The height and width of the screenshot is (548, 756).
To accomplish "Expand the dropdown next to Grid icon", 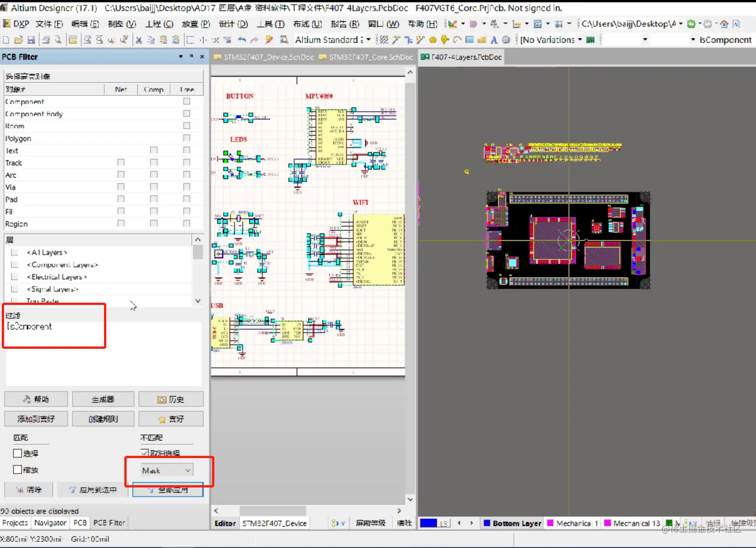I will click(569, 24).
